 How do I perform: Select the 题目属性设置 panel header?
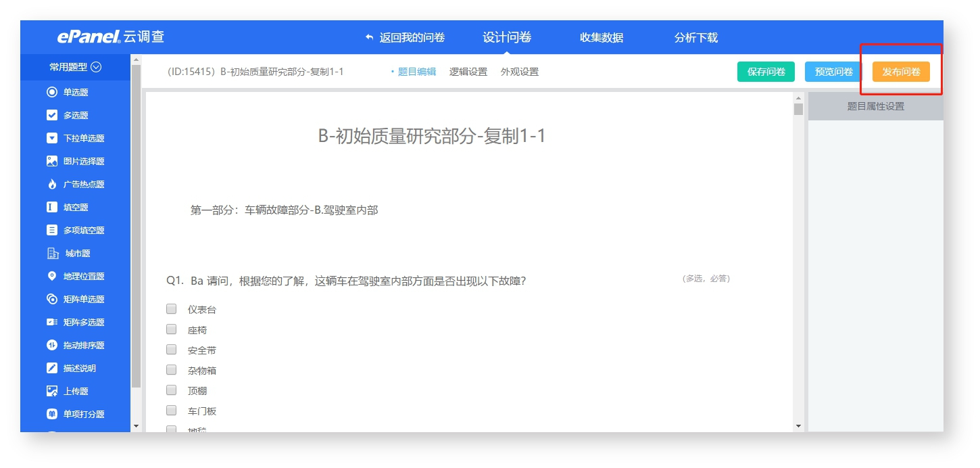pos(876,106)
